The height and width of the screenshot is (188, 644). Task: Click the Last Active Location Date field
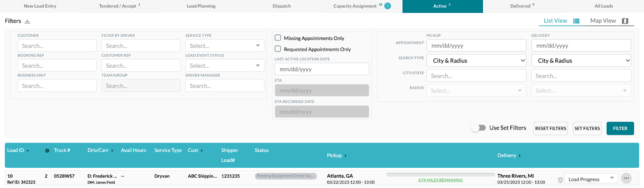pos(322,69)
